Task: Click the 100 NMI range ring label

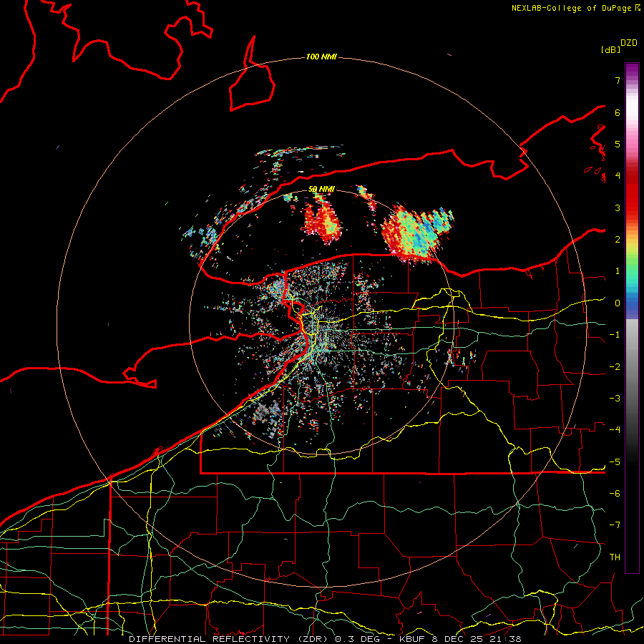Action: coord(321,57)
